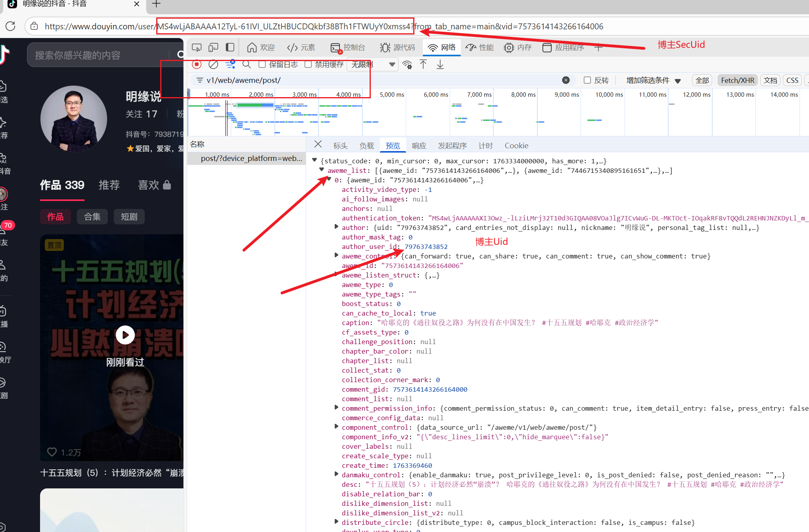Expand the distribute_circle object
The height and width of the screenshot is (532, 809).
336,522
